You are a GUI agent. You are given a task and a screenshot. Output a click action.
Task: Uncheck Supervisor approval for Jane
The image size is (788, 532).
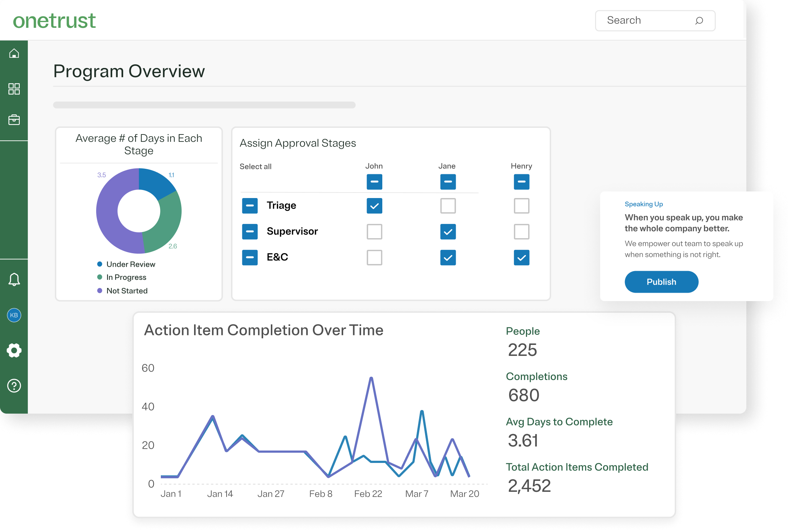pos(448,232)
